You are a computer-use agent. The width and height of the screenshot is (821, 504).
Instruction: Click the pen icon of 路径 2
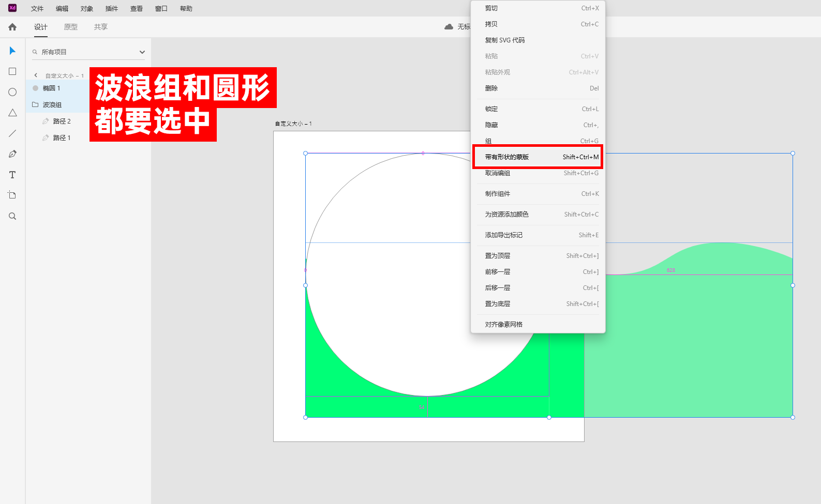click(x=46, y=121)
